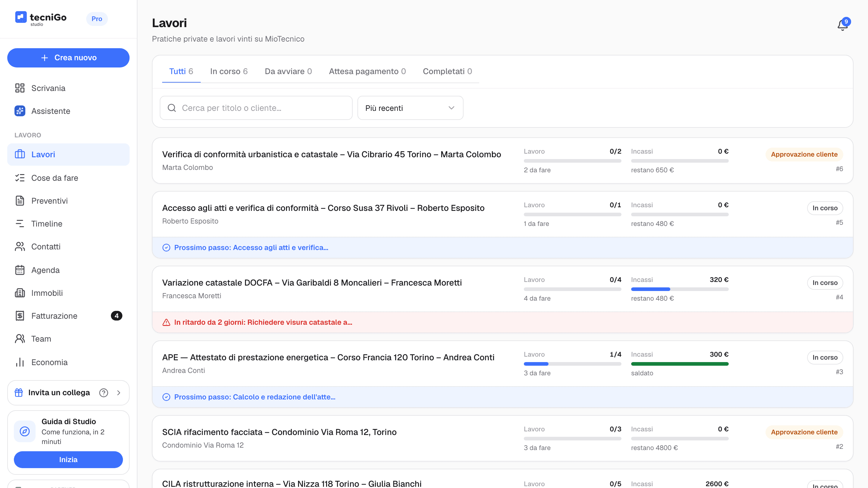This screenshot has height=488, width=868.
Task: Open the APE Attestato di prestazione energetica job
Action: (328, 358)
